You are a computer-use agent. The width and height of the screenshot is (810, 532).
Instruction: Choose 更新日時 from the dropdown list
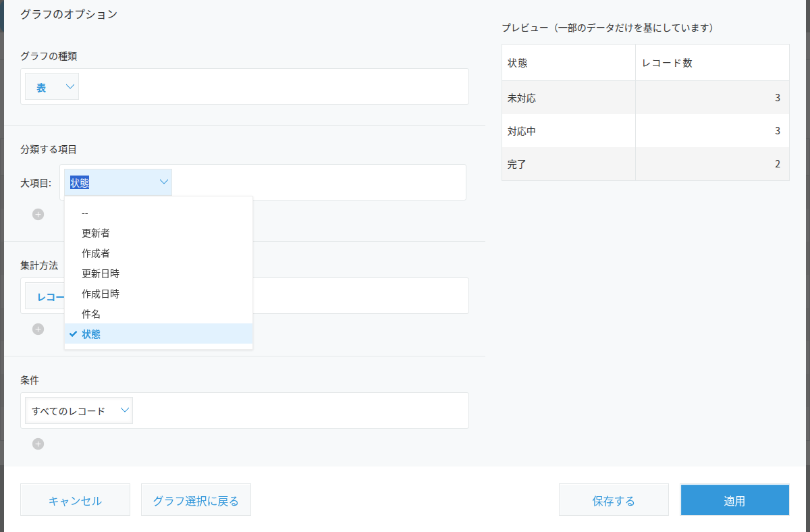click(159, 273)
